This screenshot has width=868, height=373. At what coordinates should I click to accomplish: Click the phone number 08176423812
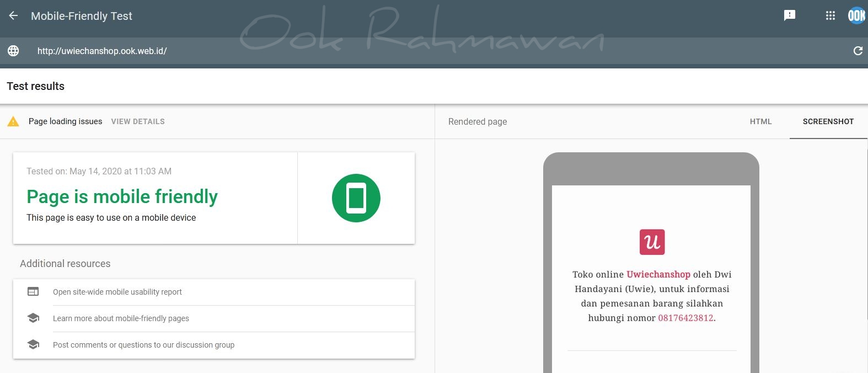(685, 318)
